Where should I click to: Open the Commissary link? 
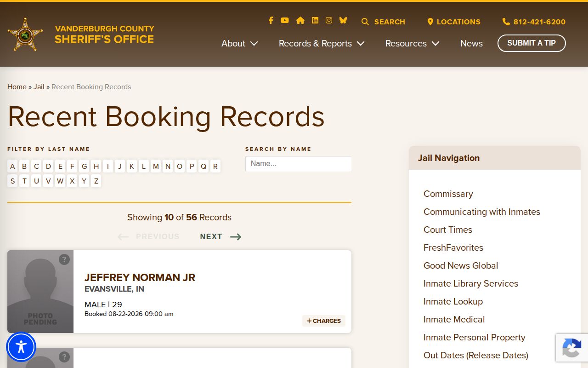pyautogui.click(x=448, y=194)
